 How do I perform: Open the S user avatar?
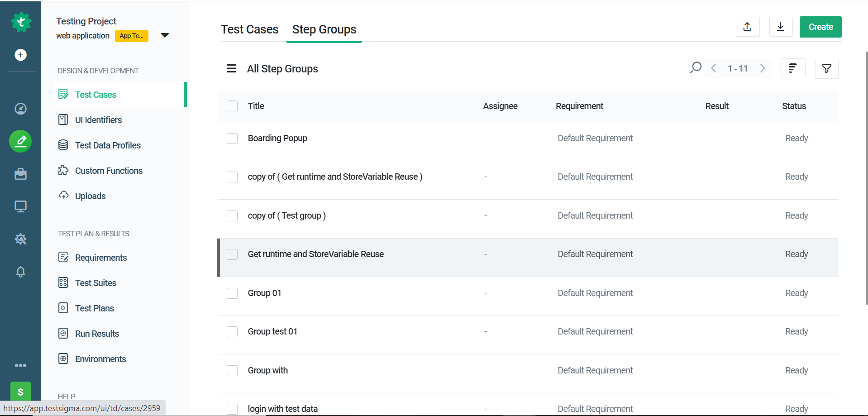(x=20, y=392)
